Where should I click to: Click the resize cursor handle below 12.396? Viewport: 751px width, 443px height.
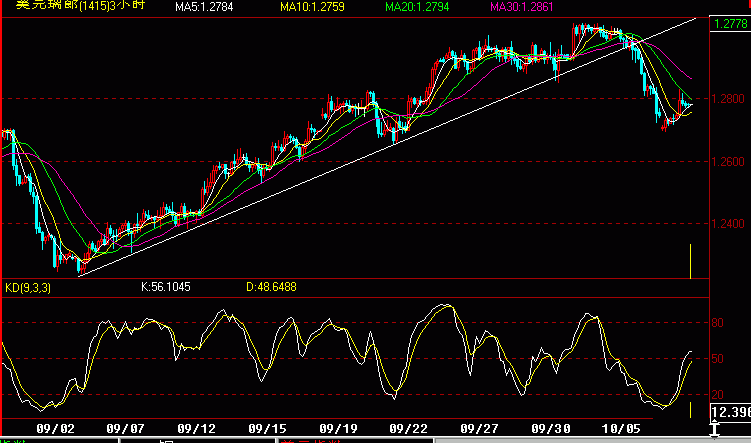pos(714,429)
